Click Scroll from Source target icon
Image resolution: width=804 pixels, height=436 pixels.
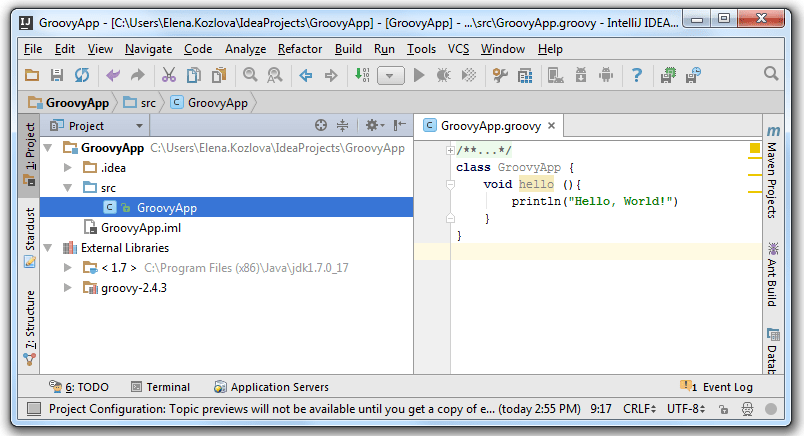[x=320, y=125]
